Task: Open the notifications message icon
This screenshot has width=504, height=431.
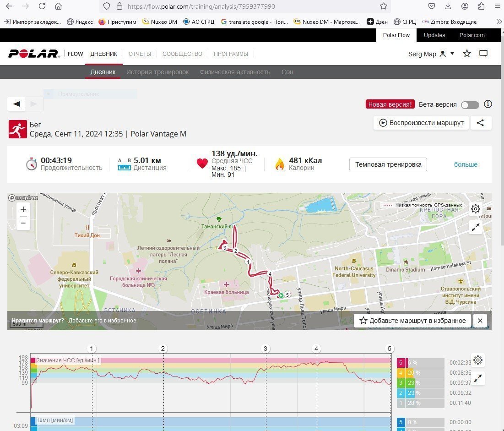Action: click(483, 54)
